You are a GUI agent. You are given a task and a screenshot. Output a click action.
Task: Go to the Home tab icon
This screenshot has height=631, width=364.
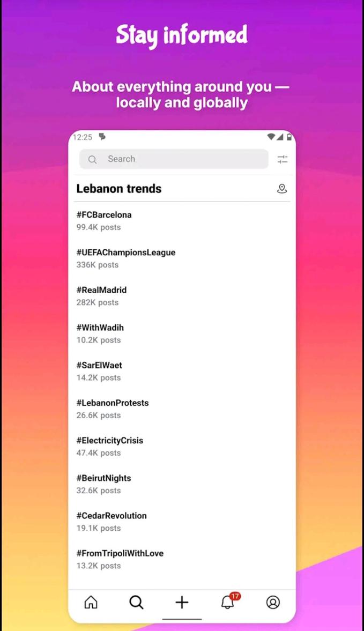[91, 602]
